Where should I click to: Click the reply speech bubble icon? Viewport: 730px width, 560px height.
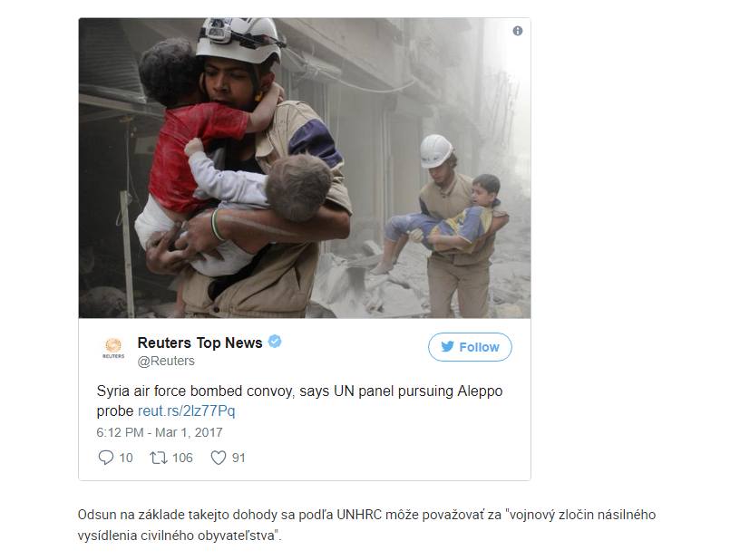[106, 458]
